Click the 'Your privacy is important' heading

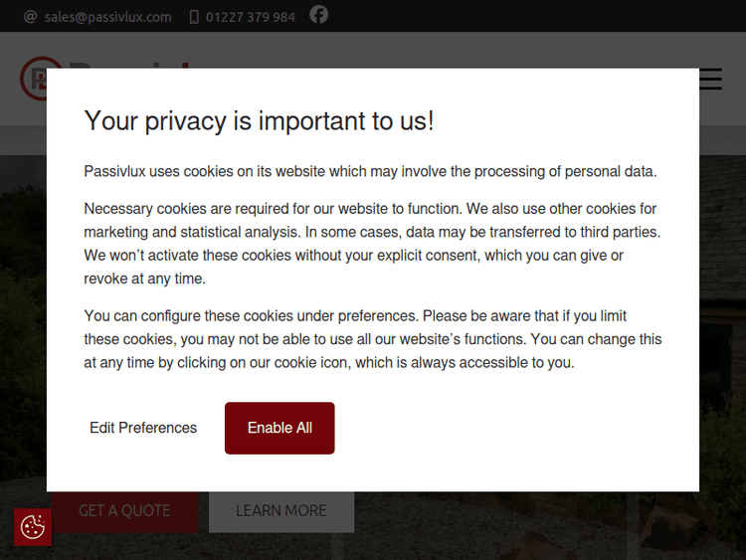(x=259, y=121)
